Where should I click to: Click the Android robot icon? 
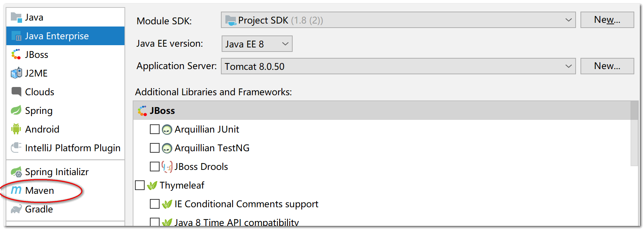16,129
